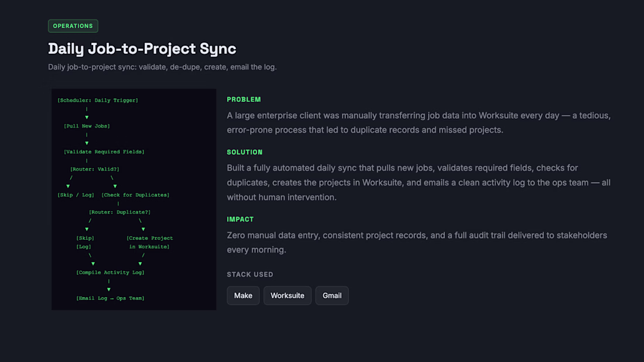Click the impact paragraph about zero manual entry
The height and width of the screenshot is (362, 644).
417,243
